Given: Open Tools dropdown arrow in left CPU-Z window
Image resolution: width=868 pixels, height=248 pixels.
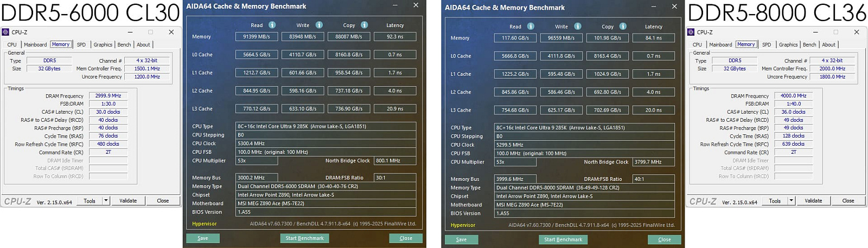Looking at the screenshot, I should [x=106, y=201].
